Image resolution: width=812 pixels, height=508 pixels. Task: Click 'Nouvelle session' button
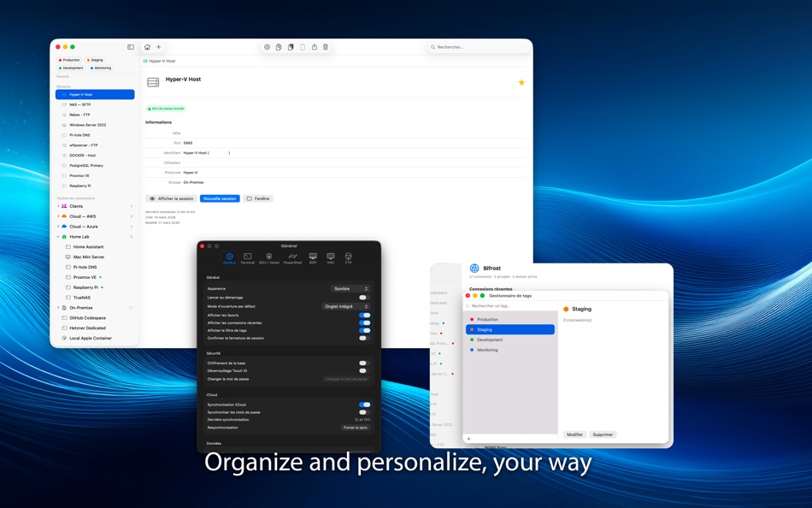pyautogui.click(x=220, y=198)
